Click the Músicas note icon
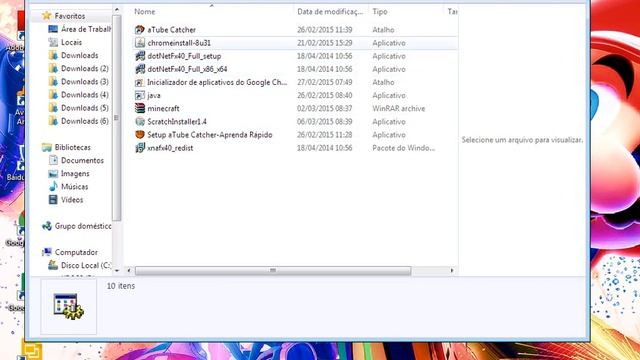This screenshot has width=640, height=360. tap(53, 187)
